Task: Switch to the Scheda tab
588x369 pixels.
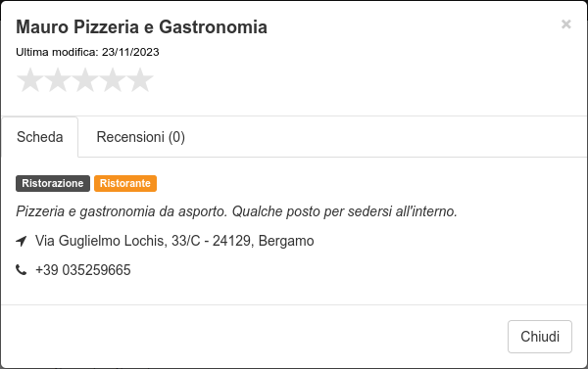Action: (x=40, y=137)
